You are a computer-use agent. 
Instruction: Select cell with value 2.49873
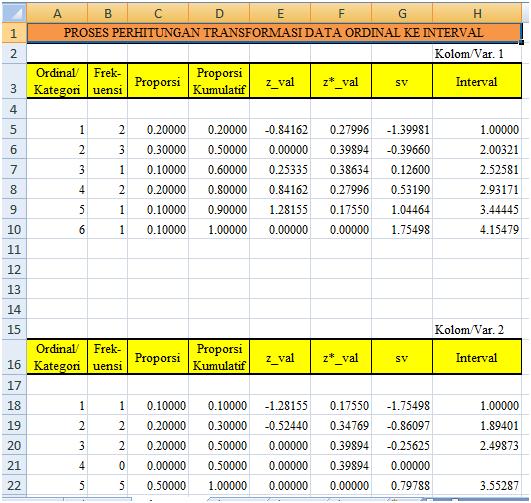click(477, 445)
